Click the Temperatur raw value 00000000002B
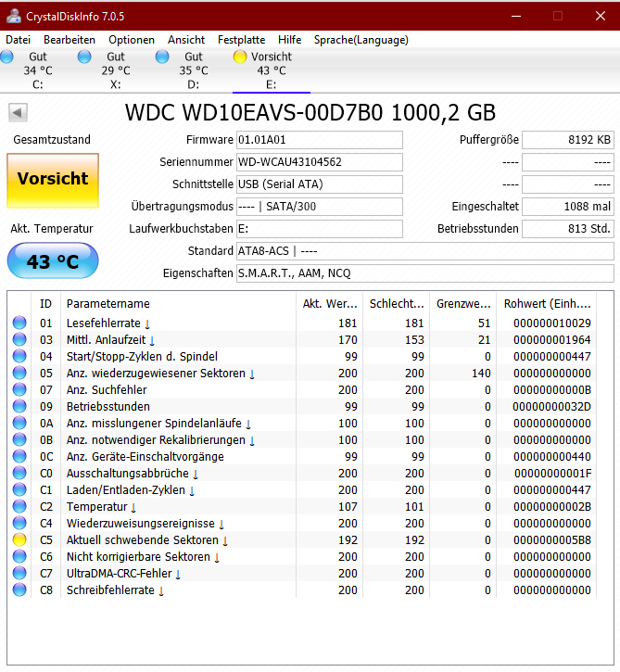This screenshot has width=620, height=672. click(x=552, y=507)
